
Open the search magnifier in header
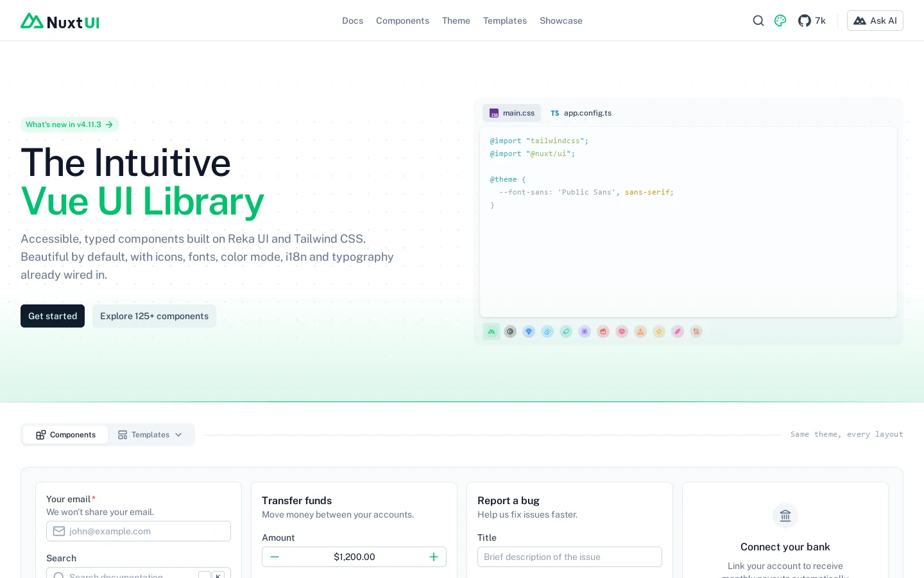pos(758,21)
